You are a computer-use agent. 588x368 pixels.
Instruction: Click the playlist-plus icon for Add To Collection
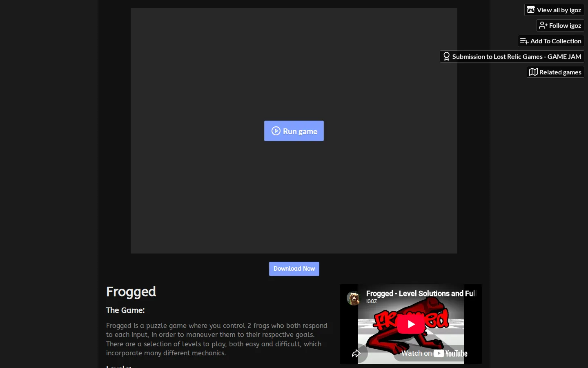click(x=524, y=41)
